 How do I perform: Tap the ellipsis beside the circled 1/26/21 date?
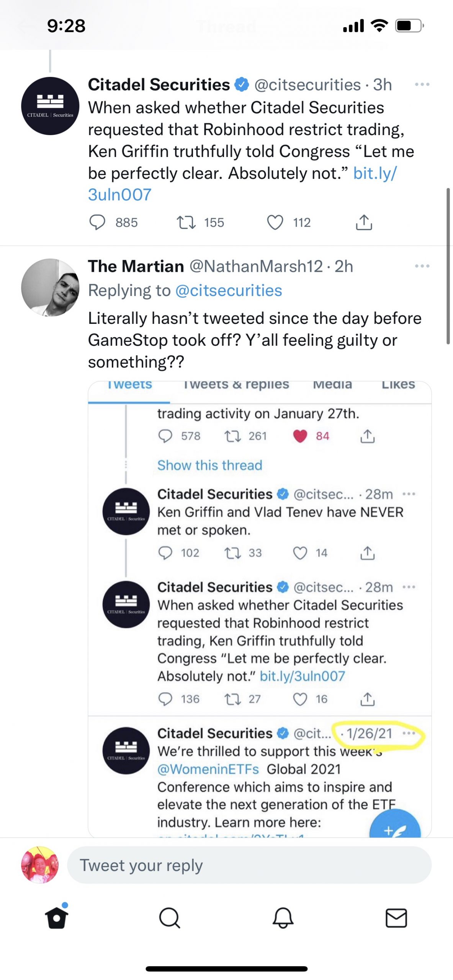pos(409,733)
